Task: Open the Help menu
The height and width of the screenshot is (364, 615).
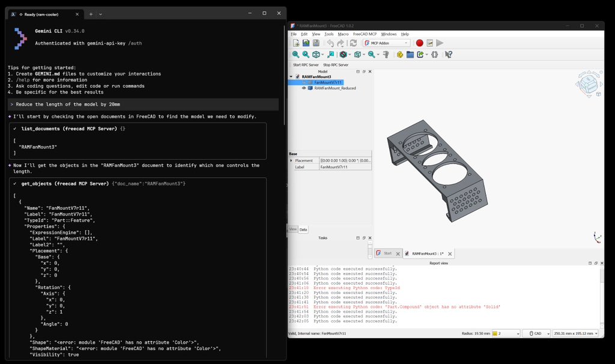Action: tap(405, 34)
